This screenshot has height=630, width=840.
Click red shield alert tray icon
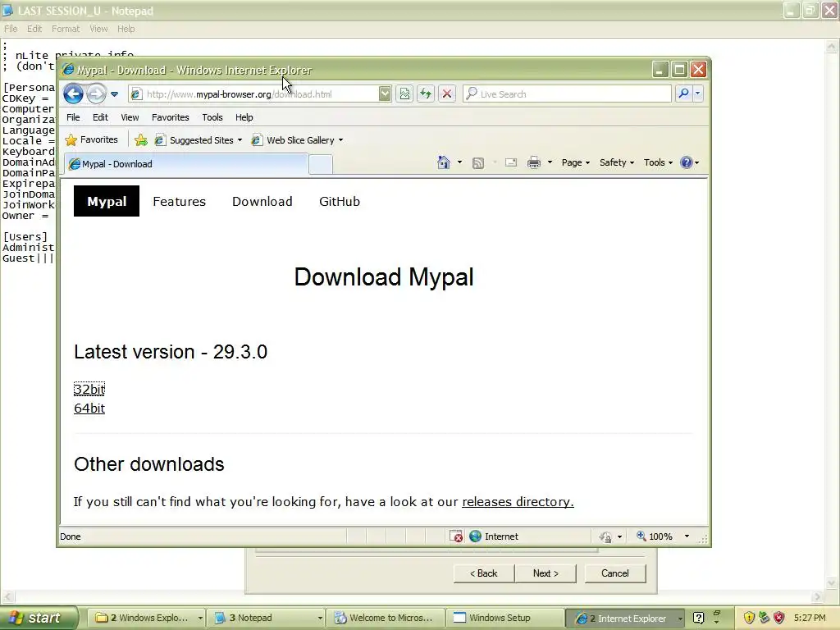(x=778, y=618)
